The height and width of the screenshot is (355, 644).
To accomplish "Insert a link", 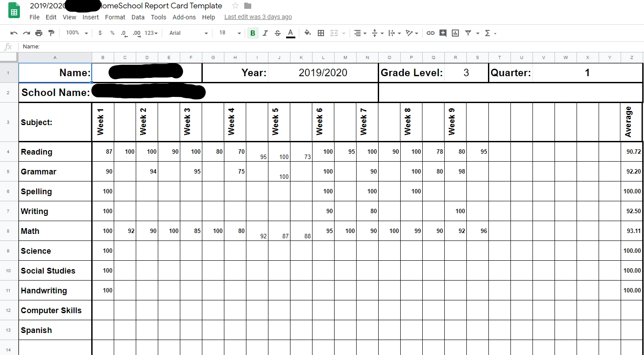I will (x=430, y=33).
